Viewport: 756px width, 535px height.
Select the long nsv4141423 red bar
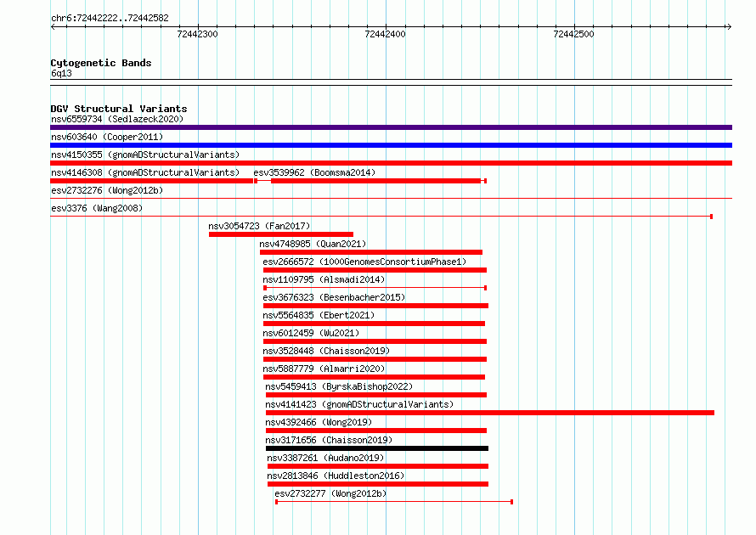(x=490, y=413)
